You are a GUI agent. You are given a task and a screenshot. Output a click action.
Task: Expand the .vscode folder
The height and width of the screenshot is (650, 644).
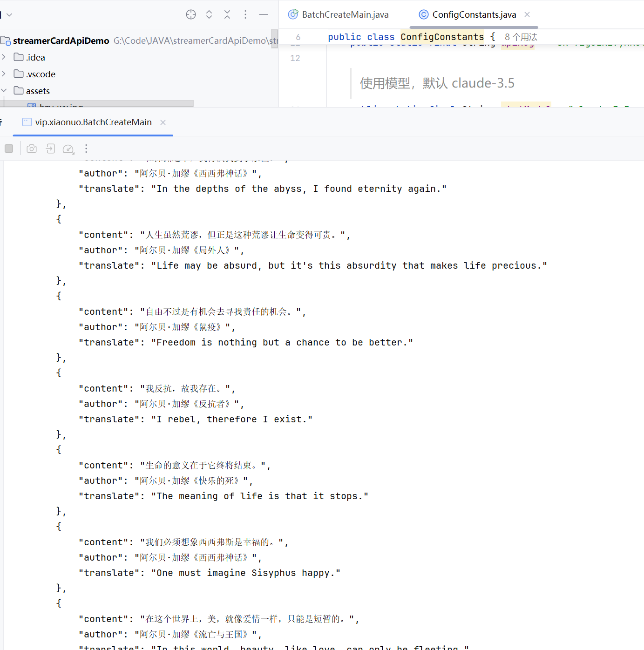pyautogui.click(x=4, y=74)
